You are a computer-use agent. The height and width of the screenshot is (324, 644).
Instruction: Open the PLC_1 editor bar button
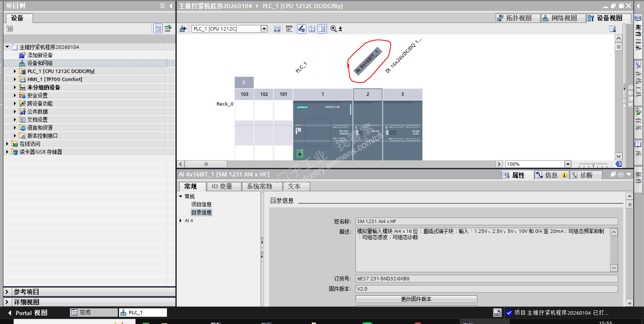click(143, 312)
